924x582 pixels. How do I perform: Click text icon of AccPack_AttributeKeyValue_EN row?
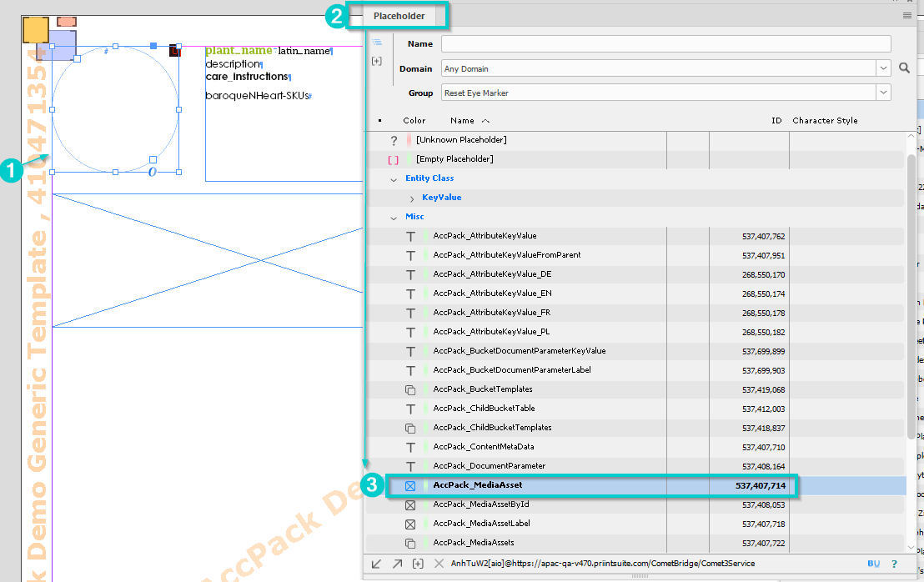click(x=411, y=294)
